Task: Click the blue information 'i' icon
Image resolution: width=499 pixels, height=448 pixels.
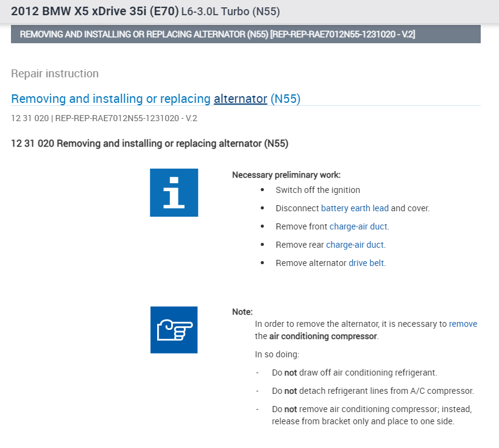Action: (x=174, y=192)
